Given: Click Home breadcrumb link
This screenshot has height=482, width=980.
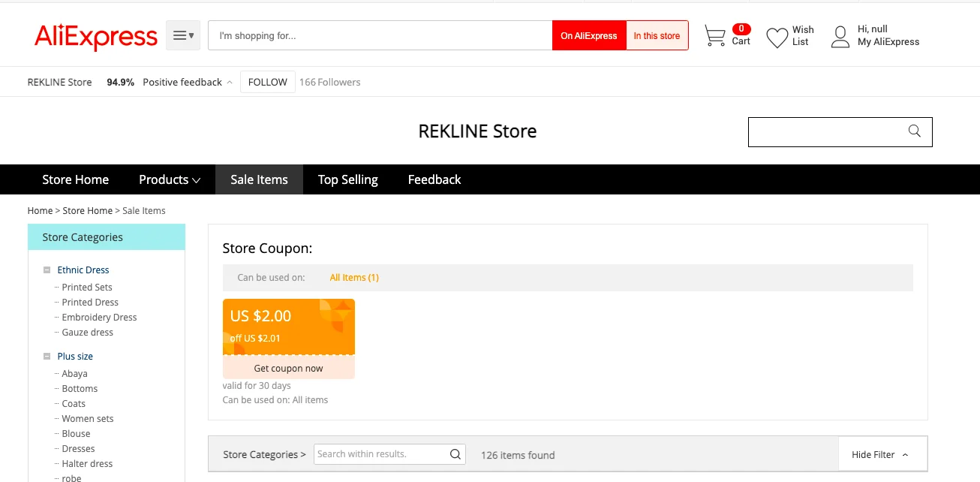Looking at the screenshot, I should tap(41, 211).
